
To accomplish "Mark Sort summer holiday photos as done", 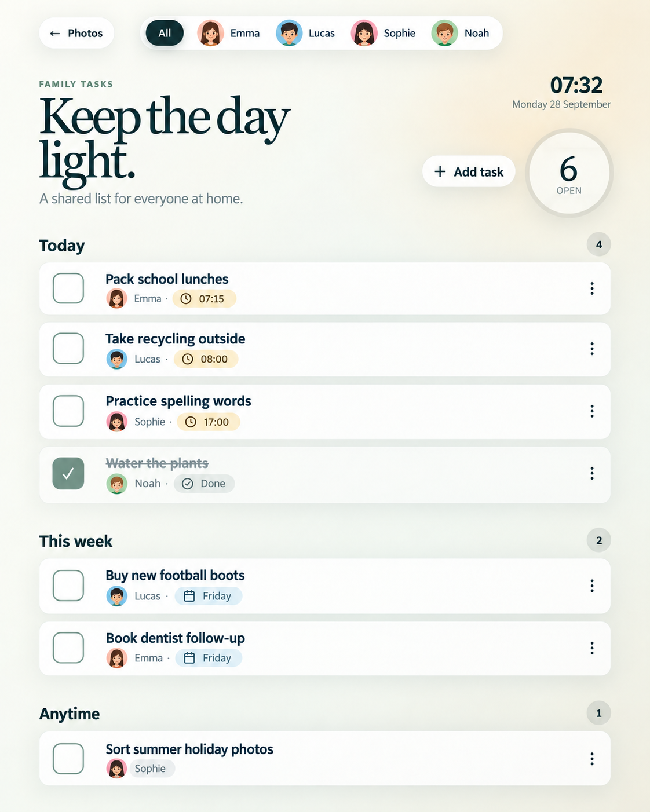I will [x=68, y=759].
